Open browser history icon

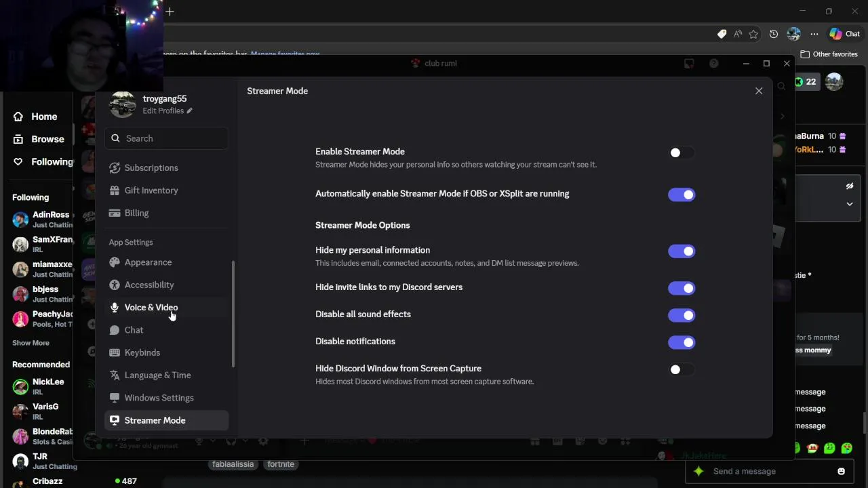(x=774, y=34)
